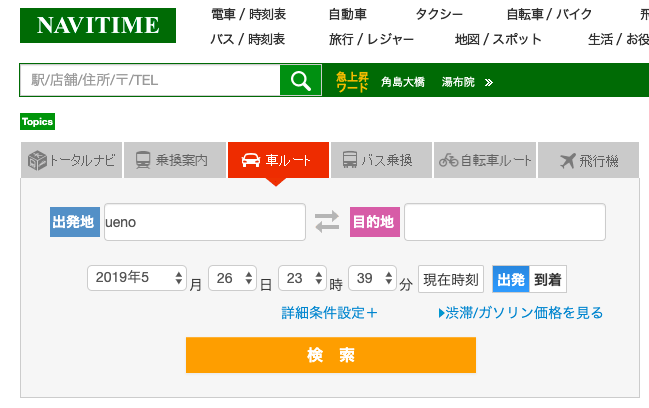Open the バス乗換 bus tab
Image resolution: width=649 pixels, height=408 pixels.
381,160
